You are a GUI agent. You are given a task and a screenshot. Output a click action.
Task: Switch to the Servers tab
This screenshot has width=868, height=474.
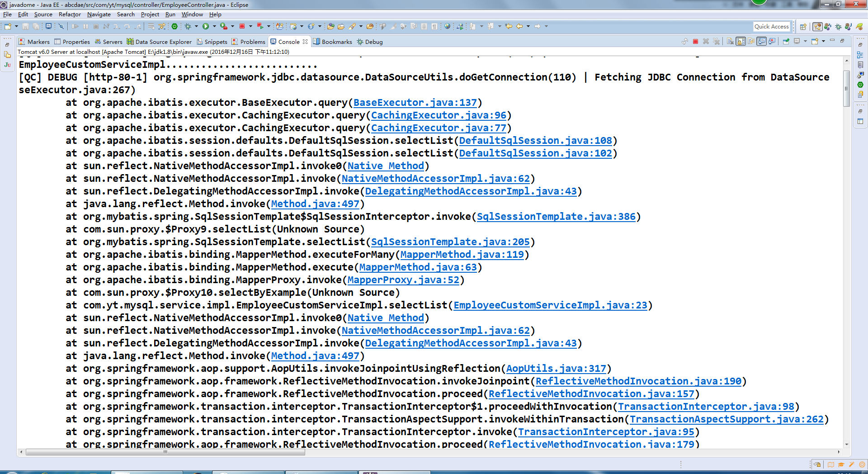pos(108,42)
